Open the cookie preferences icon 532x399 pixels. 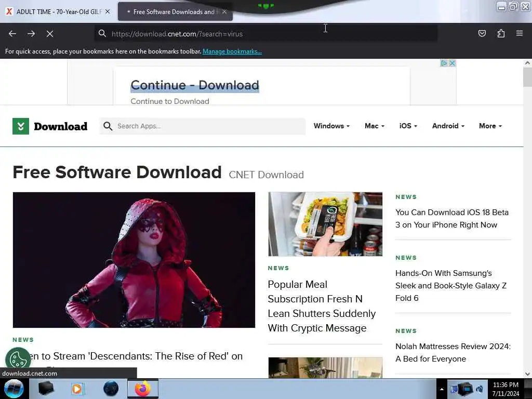pos(18,360)
